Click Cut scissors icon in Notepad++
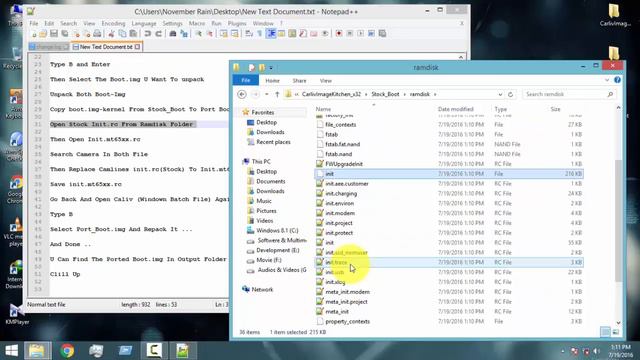 tap(111, 33)
